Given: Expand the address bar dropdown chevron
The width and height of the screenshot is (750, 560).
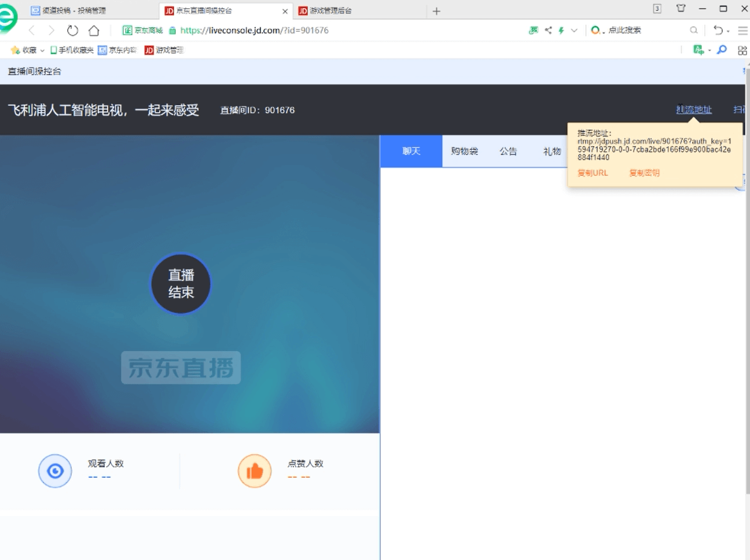Looking at the screenshot, I should pos(574,30).
